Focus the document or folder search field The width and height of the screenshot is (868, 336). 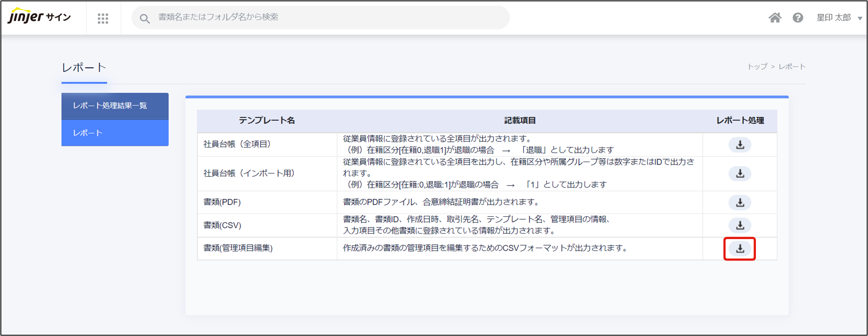(329, 17)
